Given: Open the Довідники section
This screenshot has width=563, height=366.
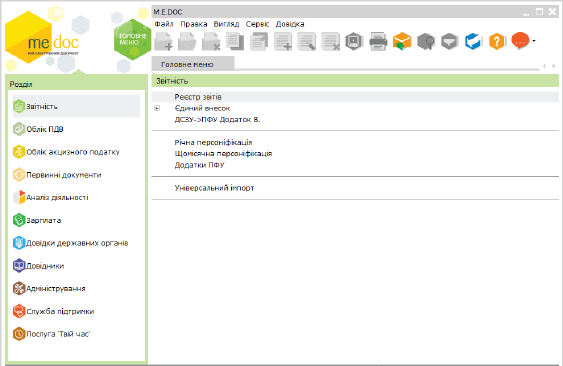Looking at the screenshot, I should (76, 266).
